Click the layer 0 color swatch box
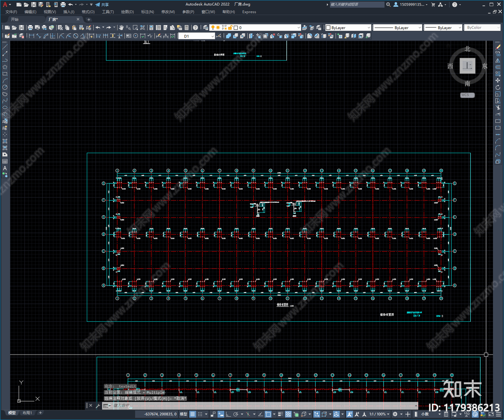Image resolution: width=504 pixels, height=420 pixels. coord(236,28)
